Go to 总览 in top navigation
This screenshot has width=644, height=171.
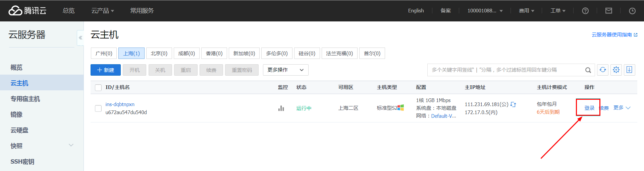pos(69,11)
